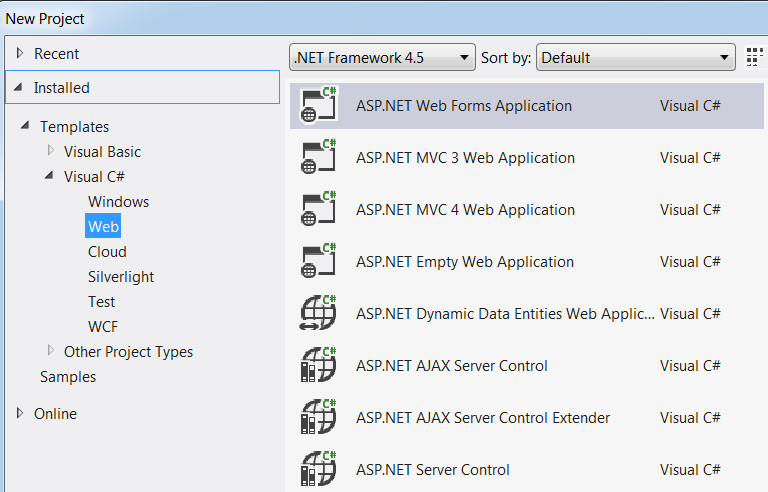768x492 pixels.
Task: Switch to small icons view button
Action: (755, 57)
